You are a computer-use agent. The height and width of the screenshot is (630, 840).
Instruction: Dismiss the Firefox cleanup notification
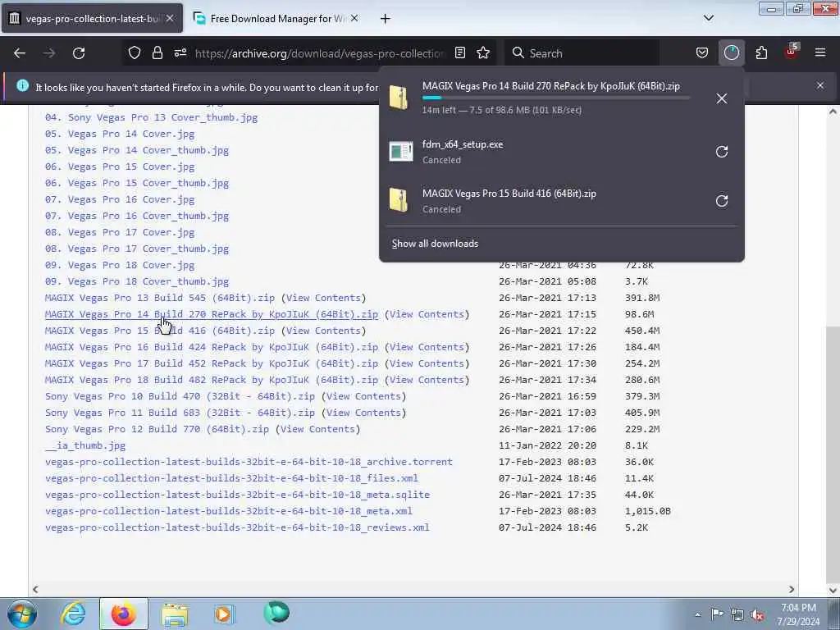820,85
